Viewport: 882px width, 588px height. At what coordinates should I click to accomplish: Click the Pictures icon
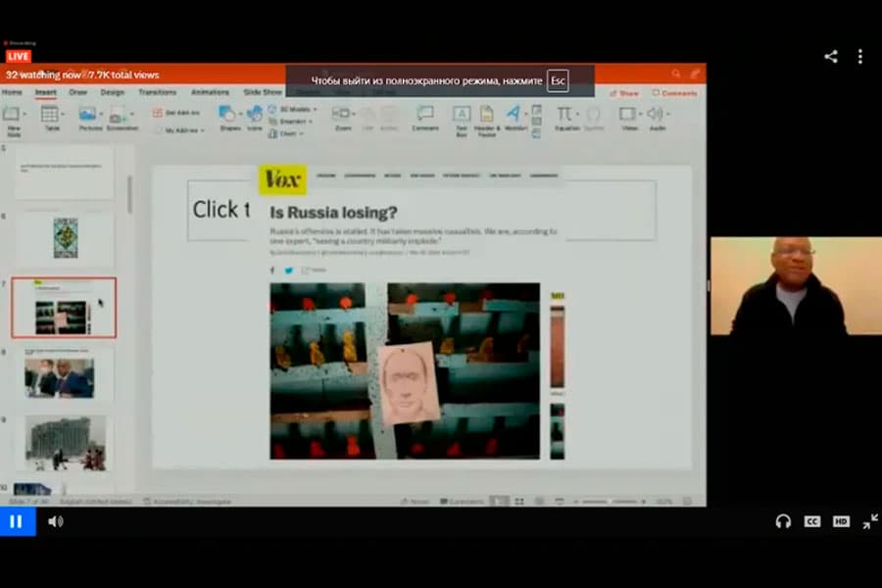[x=87, y=115]
